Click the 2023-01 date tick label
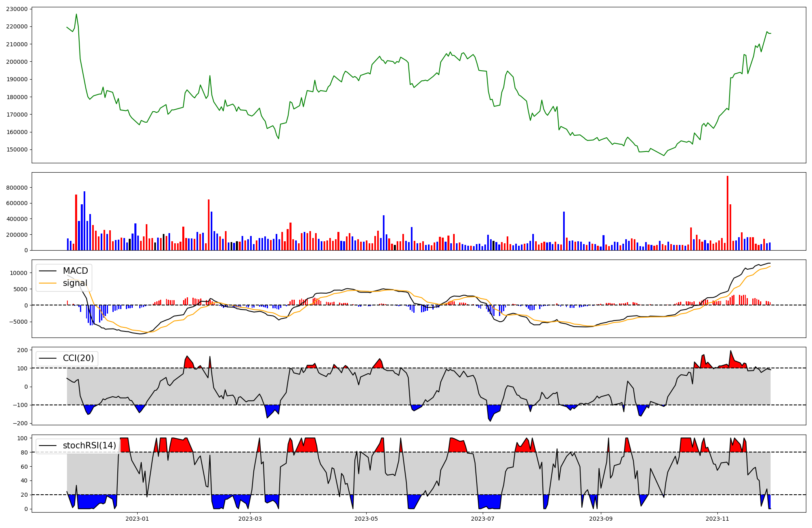Viewport: 812px width, 528px height. pyautogui.click(x=137, y=519)
